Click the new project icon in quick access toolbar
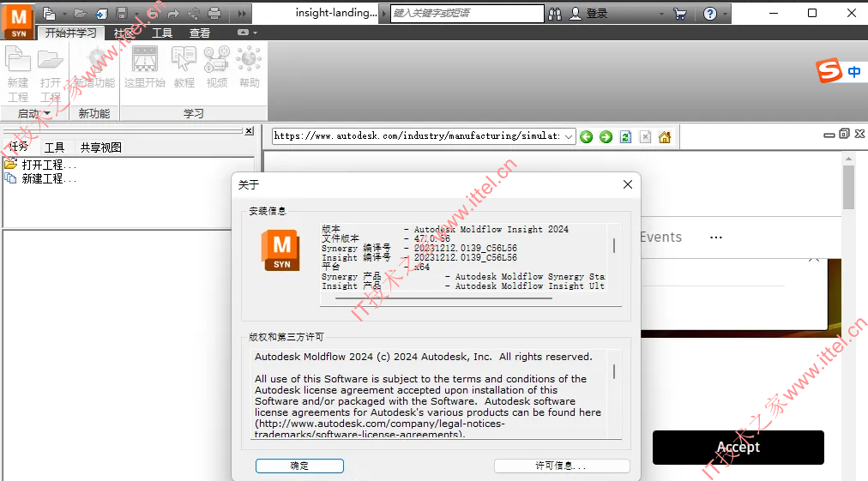 [49, 13]
